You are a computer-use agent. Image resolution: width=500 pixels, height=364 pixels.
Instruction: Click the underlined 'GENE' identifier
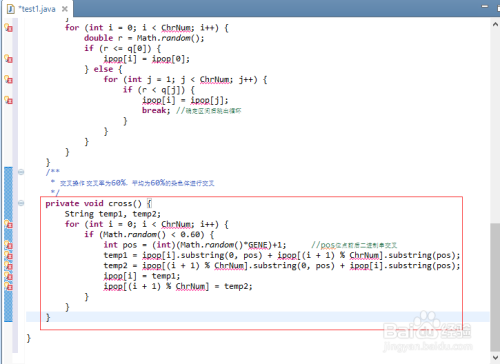click(258, 245)
